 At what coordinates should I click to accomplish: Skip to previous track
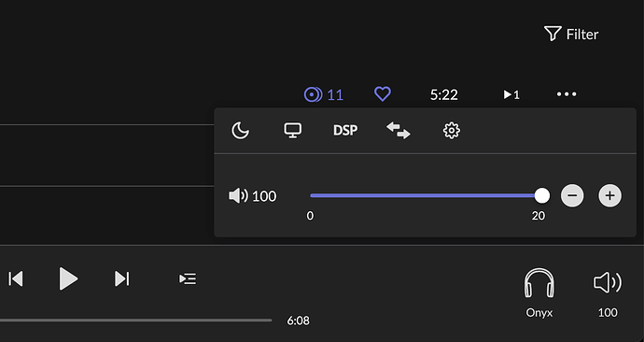(16, 278)
